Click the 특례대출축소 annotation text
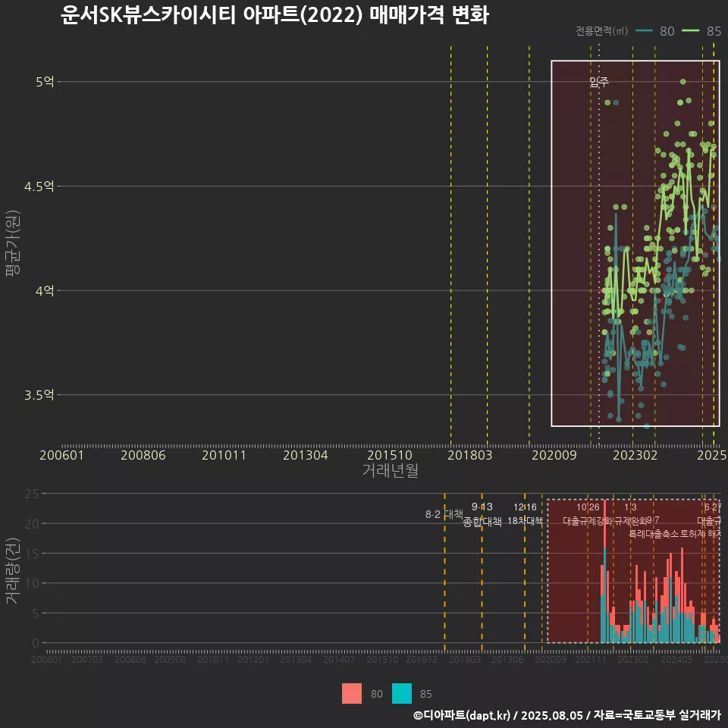Viewport: 728px width, 728px height. click(x=654, y=534)
